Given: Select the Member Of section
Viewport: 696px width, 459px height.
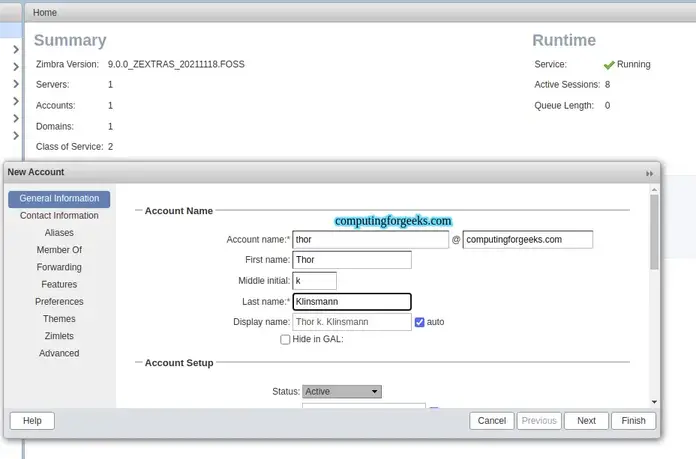Looking at the screenshot, I should point(59,250).
